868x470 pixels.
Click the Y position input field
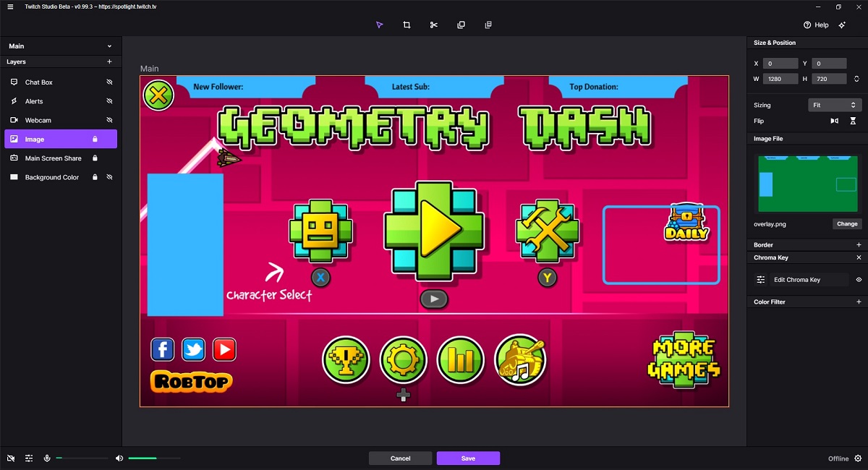(829, 64)
